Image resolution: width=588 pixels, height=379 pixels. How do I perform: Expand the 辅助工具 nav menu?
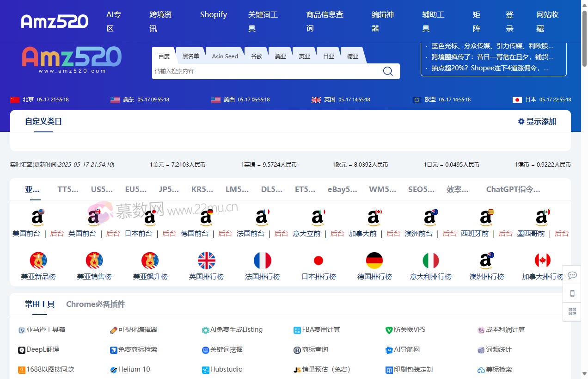[433, 21]
